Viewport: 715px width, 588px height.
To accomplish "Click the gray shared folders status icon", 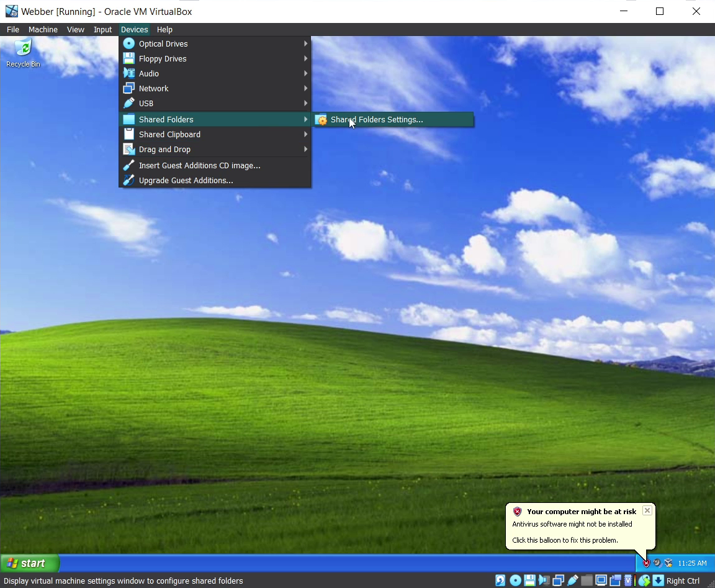I will click(x=587, y=581).
